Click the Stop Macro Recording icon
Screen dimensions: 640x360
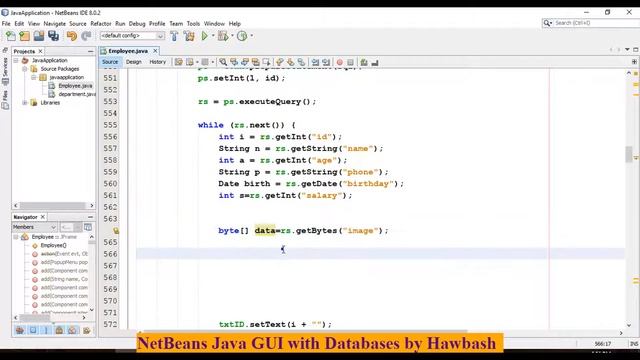(x=350, y=62)
